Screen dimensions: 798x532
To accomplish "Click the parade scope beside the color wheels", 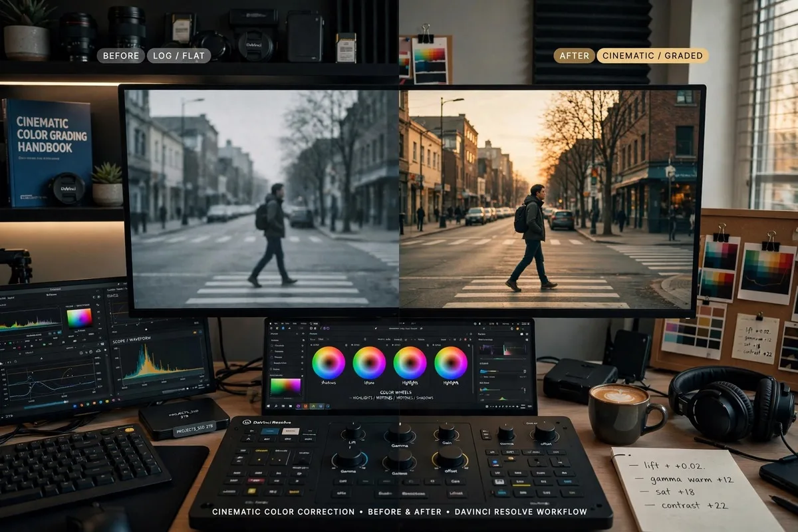I will (503, 350).
